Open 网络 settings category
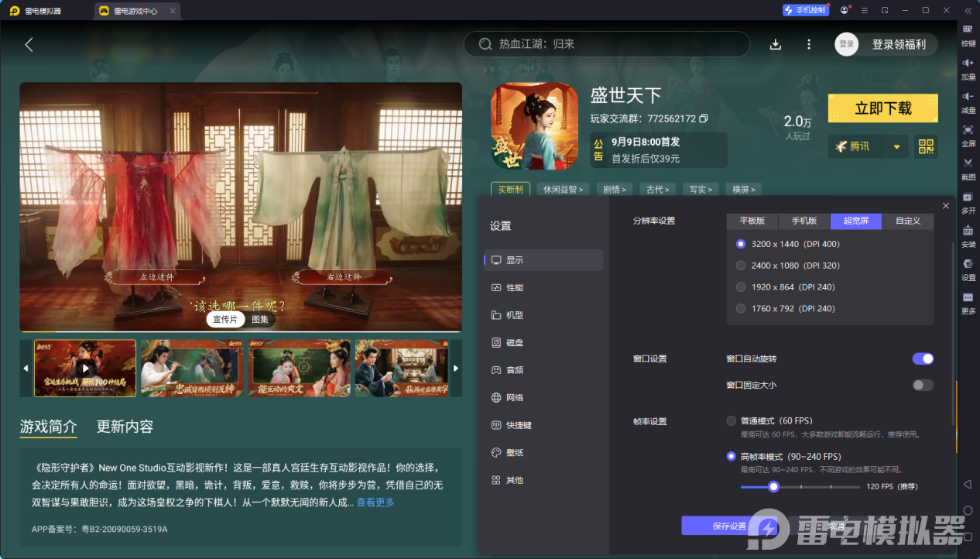 [x=543, y=397]
